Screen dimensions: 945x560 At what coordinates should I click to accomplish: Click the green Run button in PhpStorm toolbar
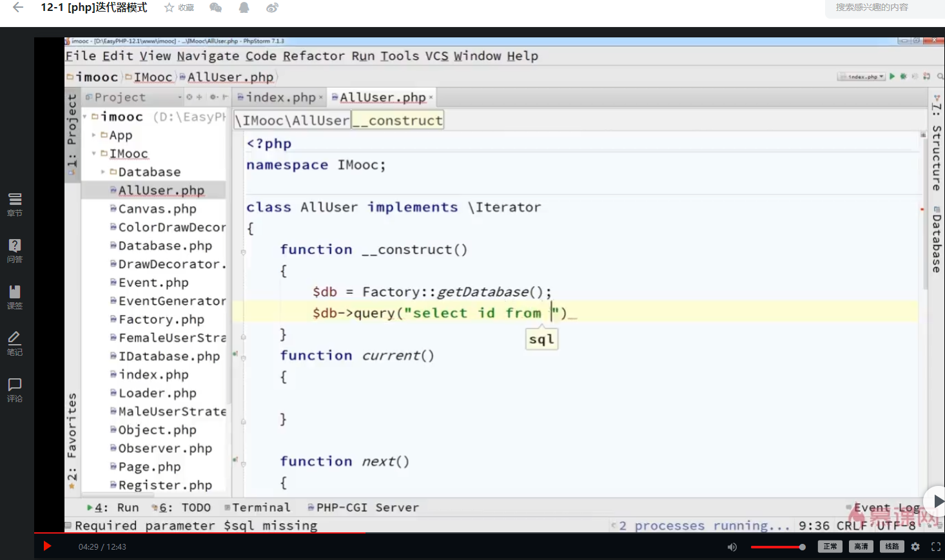pyautogui.click(x=892, y=76)
